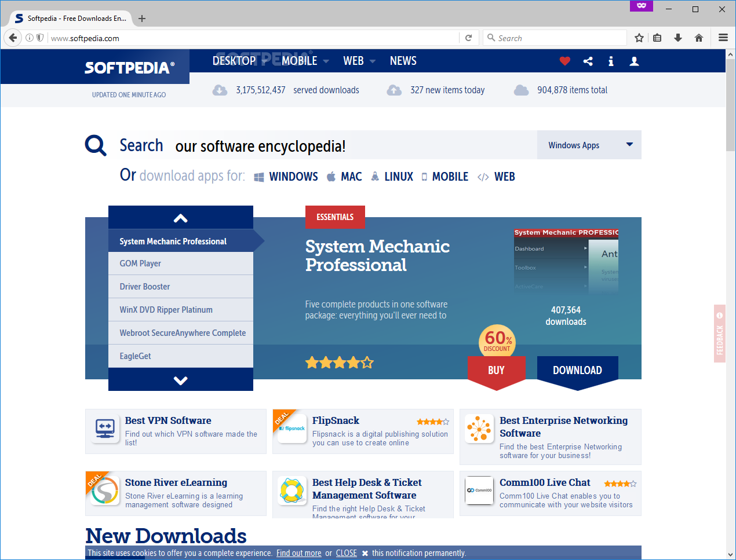Expand the MOBILE menu arrow
The image size is (736, 560).
pyautogui.click(x=326, y=61)
